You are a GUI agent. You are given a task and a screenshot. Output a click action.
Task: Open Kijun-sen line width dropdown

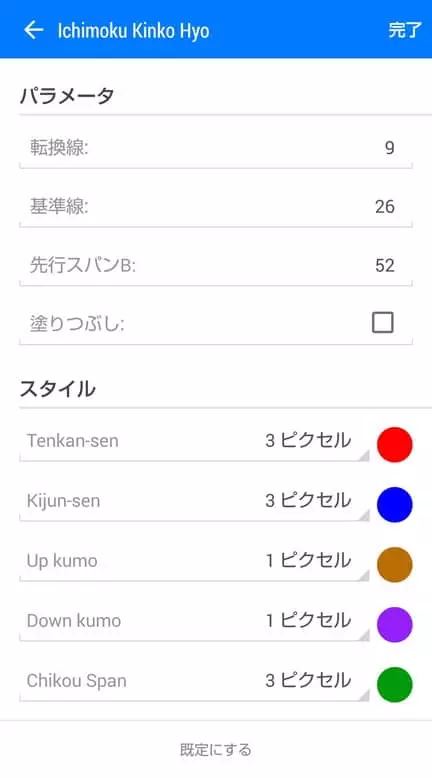tap(194, 502)
